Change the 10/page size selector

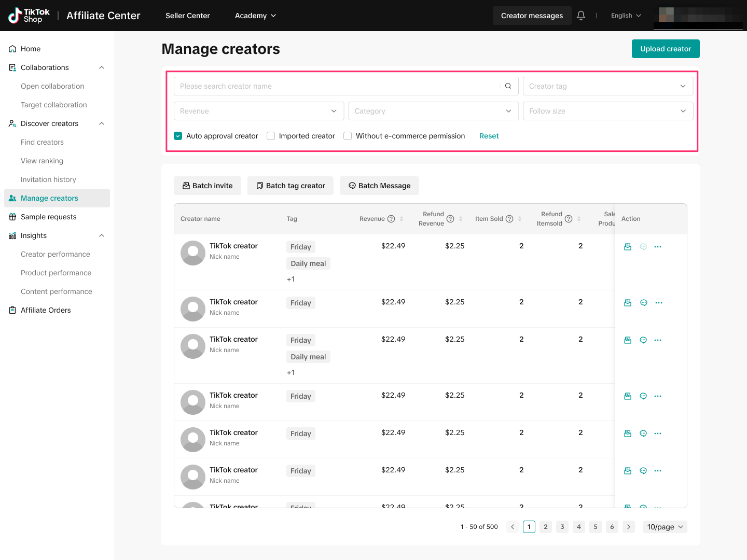click(x=665, y=527)
